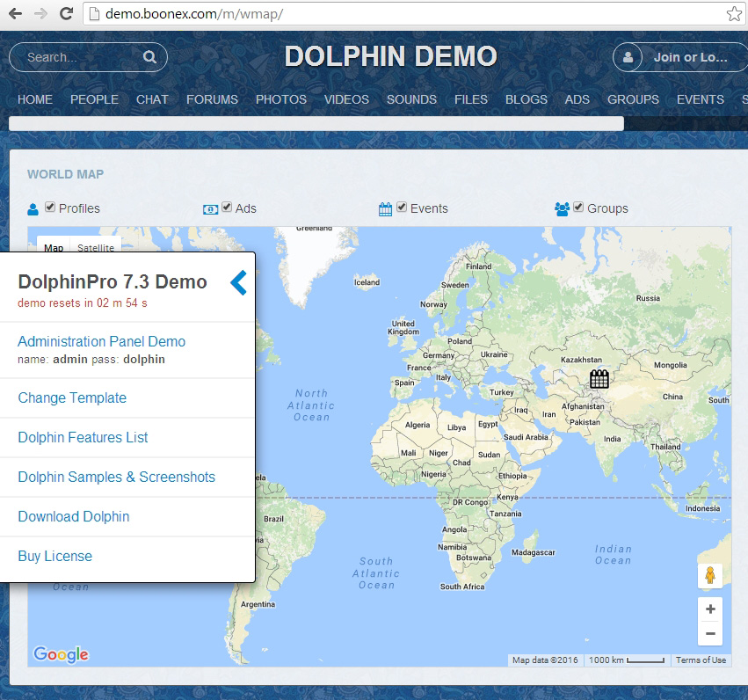Click the calendar event marker on map
The width and height of the screenshot is (748, 700).
(599, 379)
